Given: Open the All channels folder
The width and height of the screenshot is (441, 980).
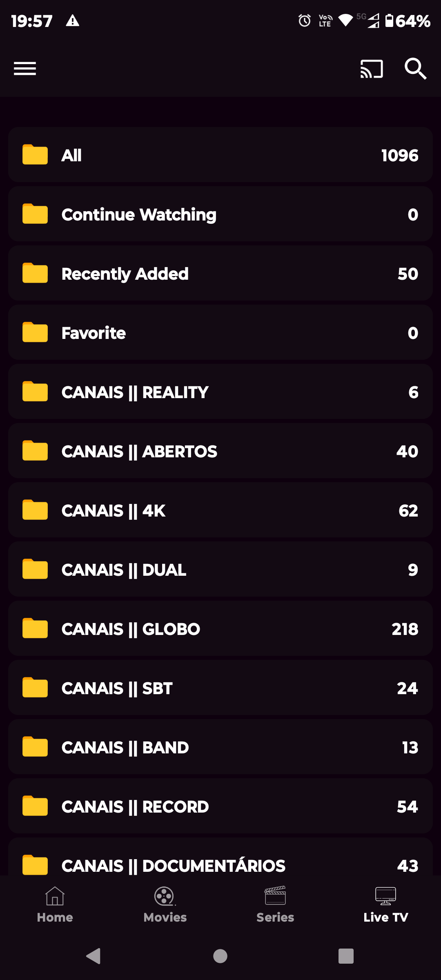Looking at the screenshot, I should tap(220, 155).
